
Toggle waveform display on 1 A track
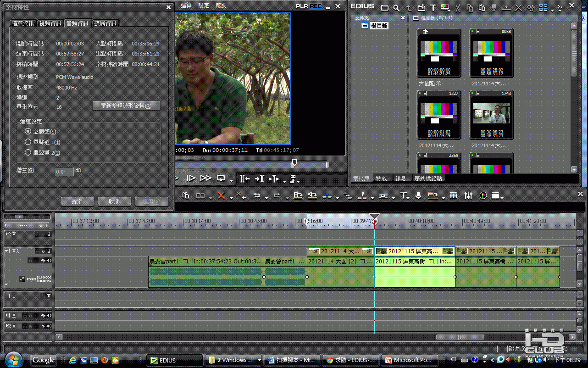[44, 316]
